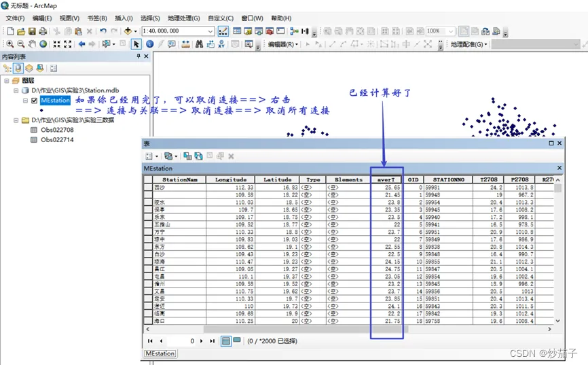The image size is (588, 365).
Task: Open the 书签(B) menu
Action: [x=97, y=18]
